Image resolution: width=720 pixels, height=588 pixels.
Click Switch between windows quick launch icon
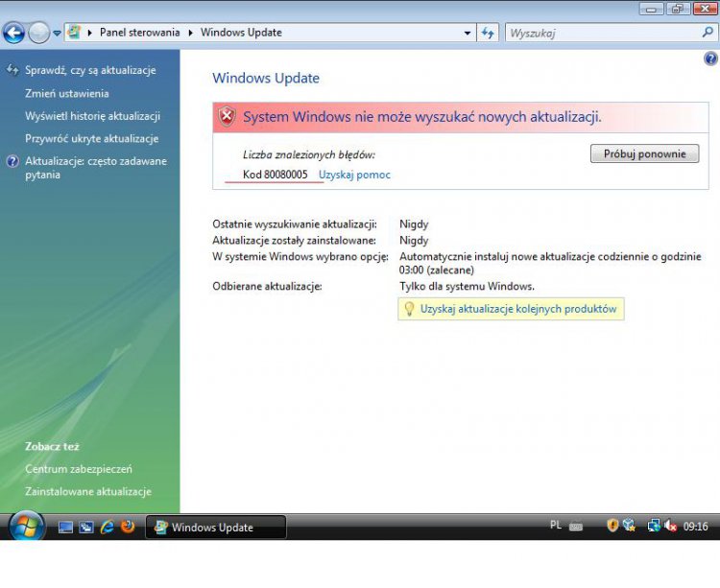tap(85, 527)
